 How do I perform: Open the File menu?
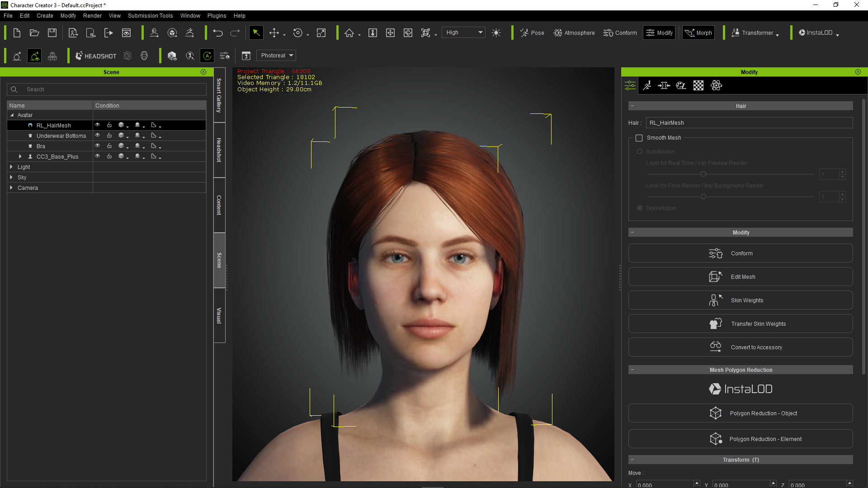click(8, 16)
